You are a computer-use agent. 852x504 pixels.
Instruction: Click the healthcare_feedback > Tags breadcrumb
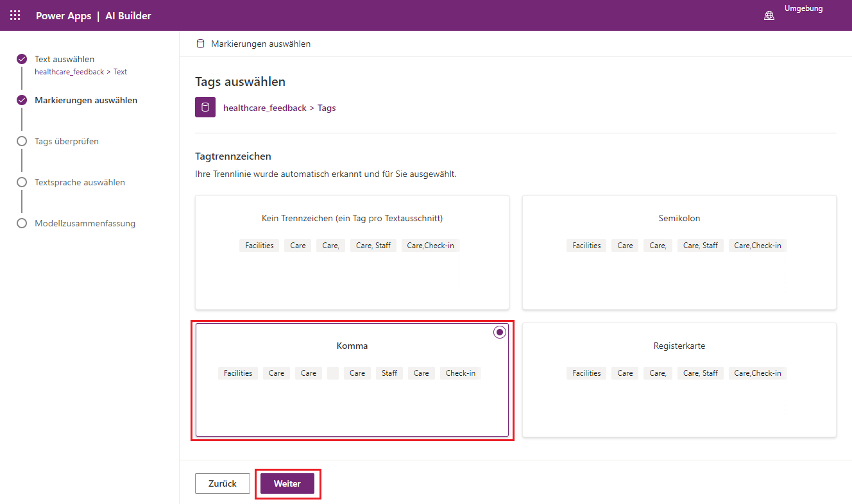pos(279,108)
